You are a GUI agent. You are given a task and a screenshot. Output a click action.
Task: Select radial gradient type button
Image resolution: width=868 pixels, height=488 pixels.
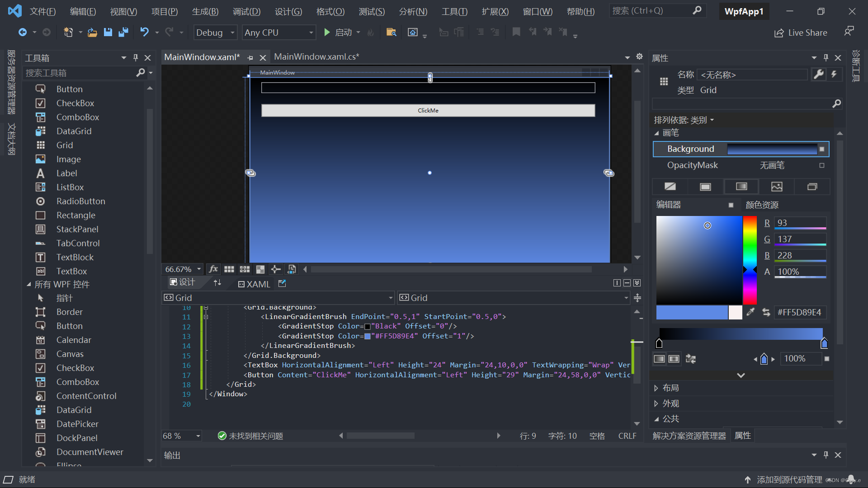674,359
